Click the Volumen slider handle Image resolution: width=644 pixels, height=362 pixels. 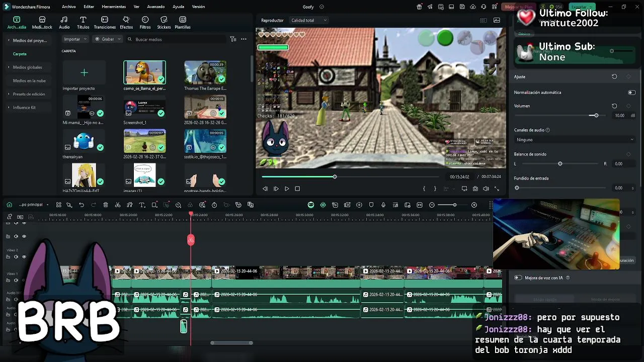(596, 116)
